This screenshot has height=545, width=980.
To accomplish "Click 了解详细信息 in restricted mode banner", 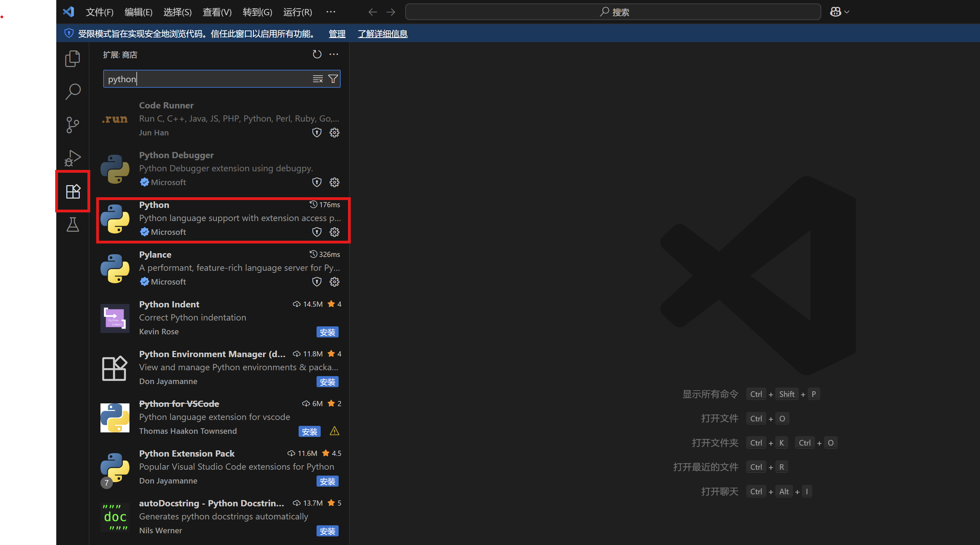I will (x=382, y=34).
